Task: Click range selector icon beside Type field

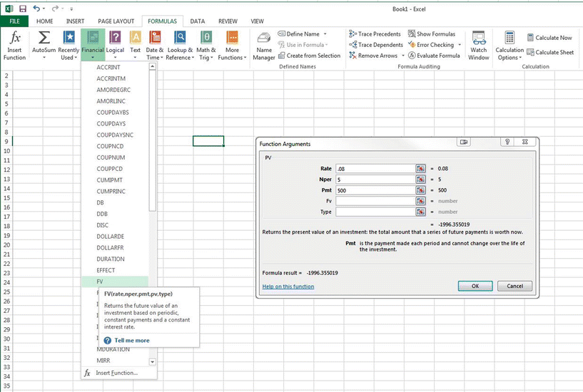Action: [420, 212]
